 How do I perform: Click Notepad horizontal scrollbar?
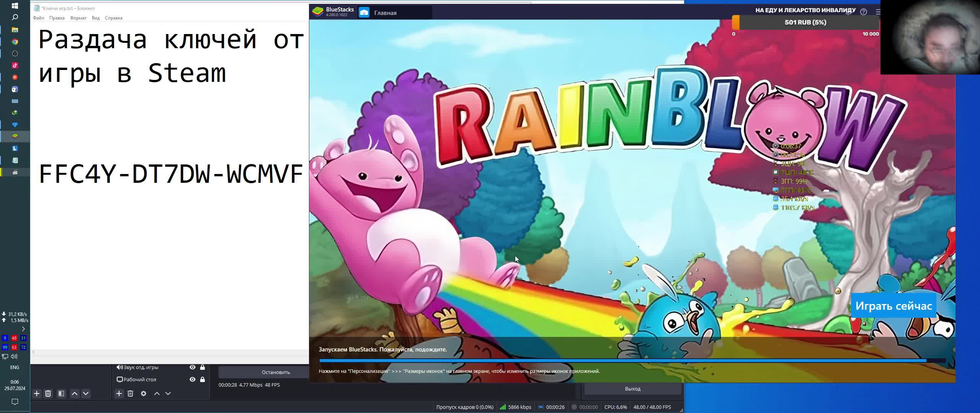168,352
